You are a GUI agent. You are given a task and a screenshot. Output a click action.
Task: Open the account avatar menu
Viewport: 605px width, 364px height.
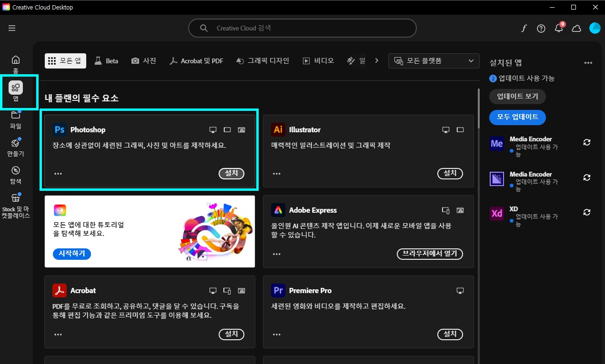595,28
